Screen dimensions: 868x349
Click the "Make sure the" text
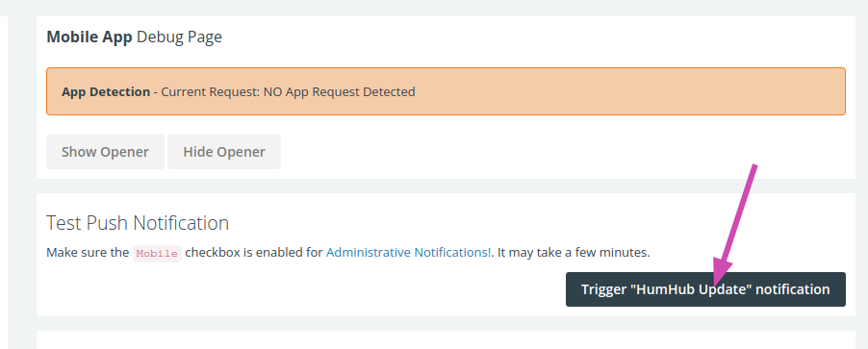[x=88, y=253]
